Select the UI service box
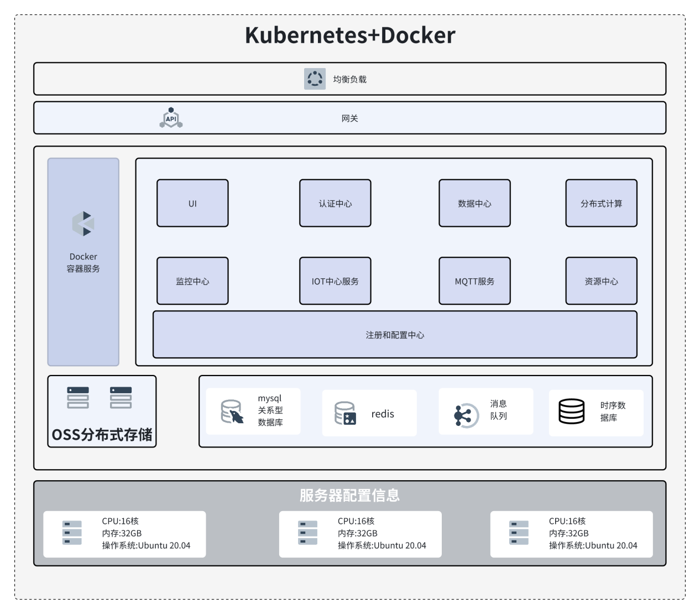Image resolution: width=700 pixels, height=614 pixels. tap(192, 203)
